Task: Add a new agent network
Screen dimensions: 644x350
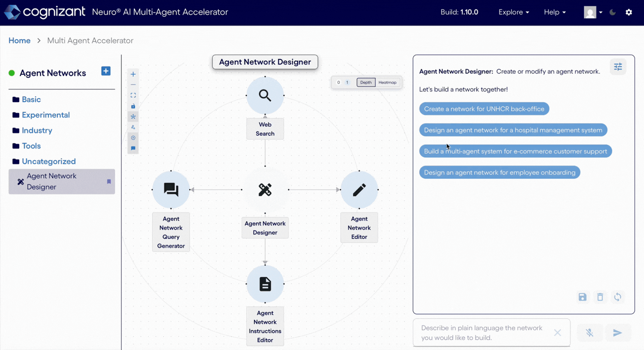Action: click(x=106, y=71)
